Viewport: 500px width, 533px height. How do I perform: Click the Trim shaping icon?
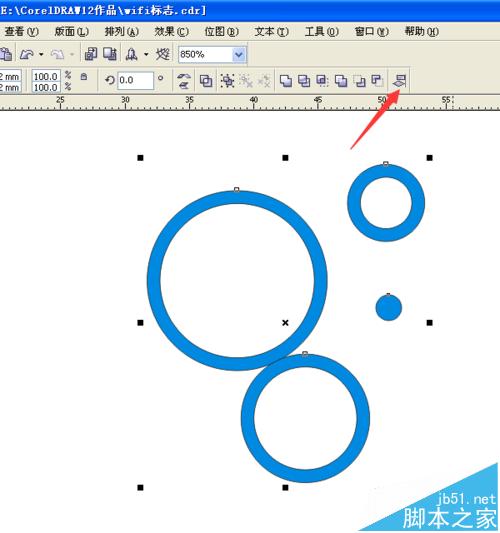(x=304, y=81)
